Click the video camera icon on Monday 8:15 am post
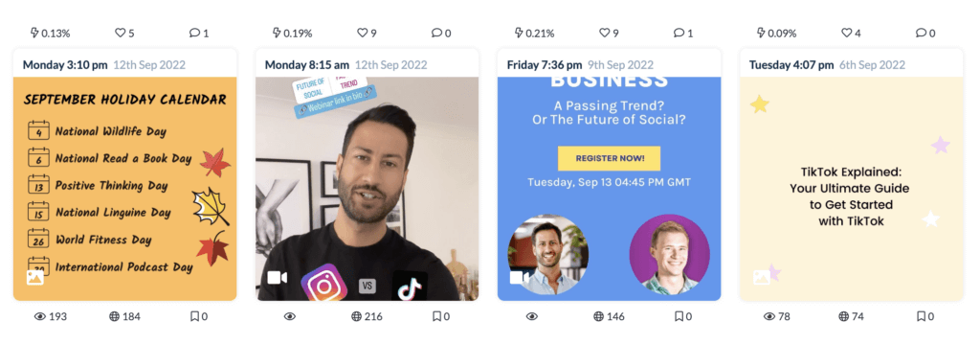 [277, 277]
